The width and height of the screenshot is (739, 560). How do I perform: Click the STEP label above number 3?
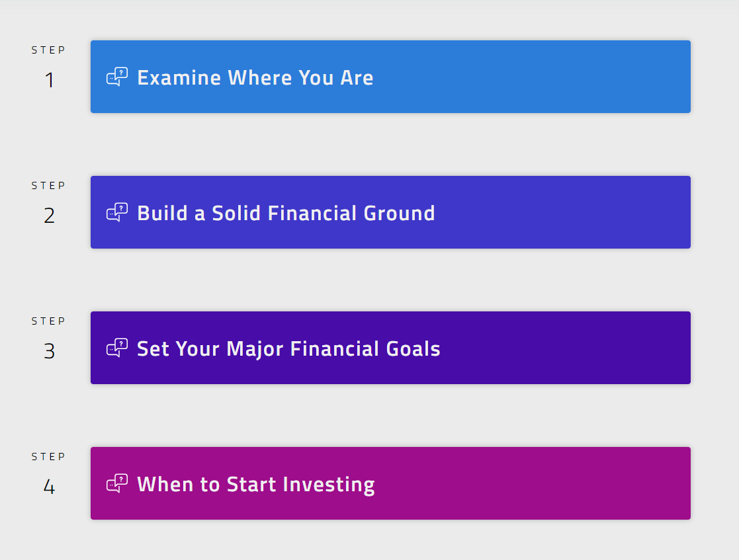(49, 321)
